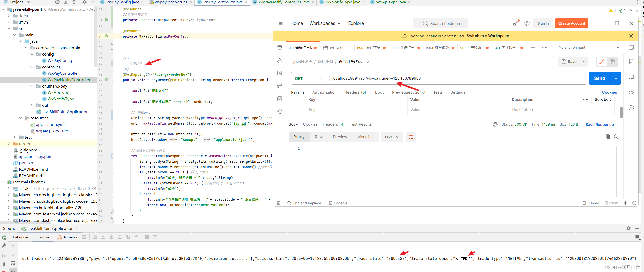Click IDE Project panel settings gear
This screenshot has height=272, width=644.
pyautogui.click(x=84, y=2)
